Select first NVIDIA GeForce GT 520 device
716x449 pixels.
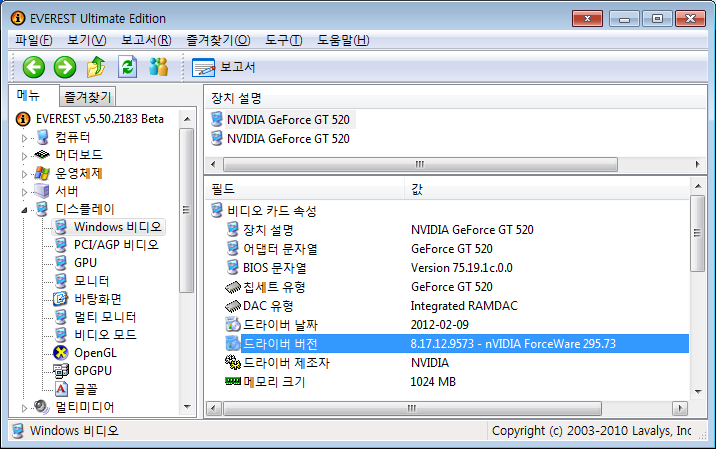click(x=288, y=120)
